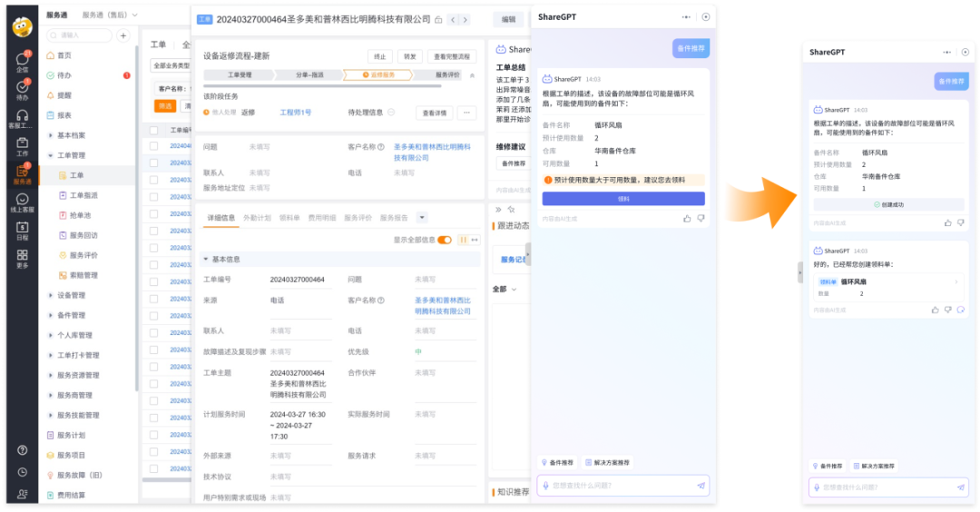Click the contacts icon at sidebar bottom
The width and height of the screenshot is (980, 512).
[22, 494]
